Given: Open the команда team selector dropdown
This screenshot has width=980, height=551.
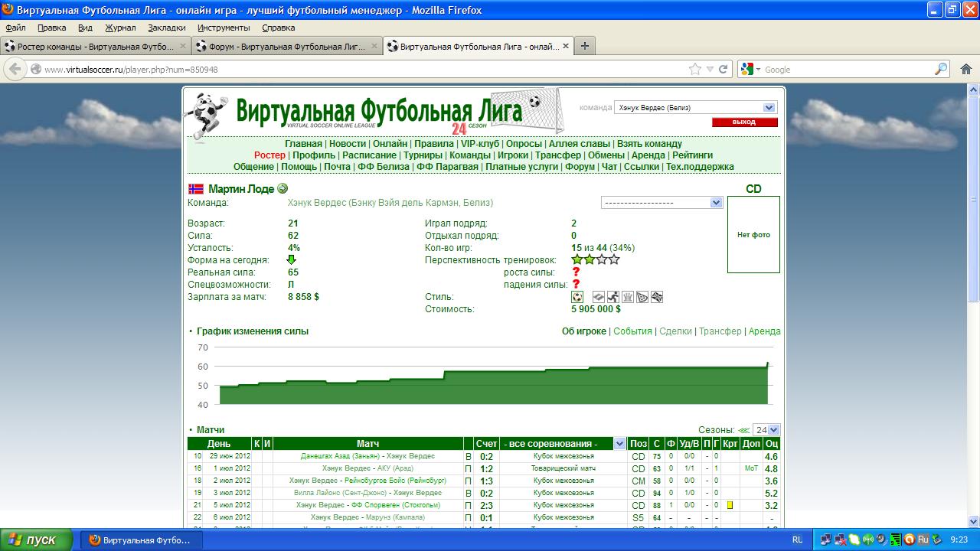Looking at the screenshot, I should pos(695,108).
